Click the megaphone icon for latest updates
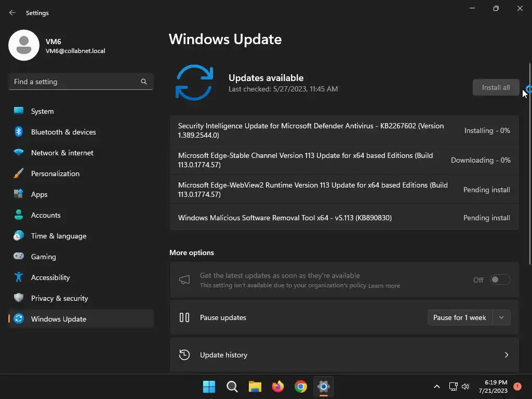 click(x=184, y=280)
